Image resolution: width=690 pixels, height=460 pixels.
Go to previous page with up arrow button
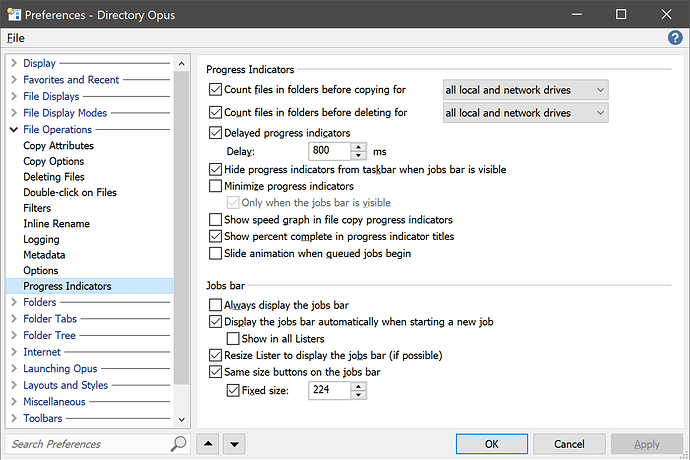point(208,444)
